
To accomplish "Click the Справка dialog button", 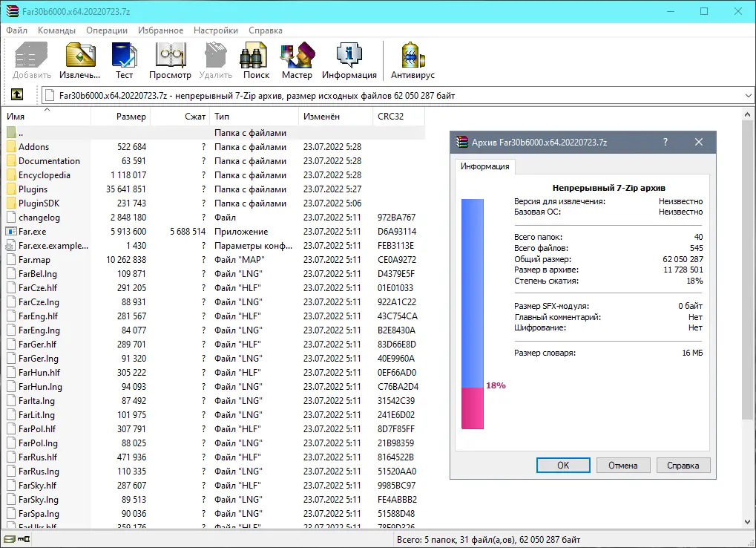I will tap(683, 465).
